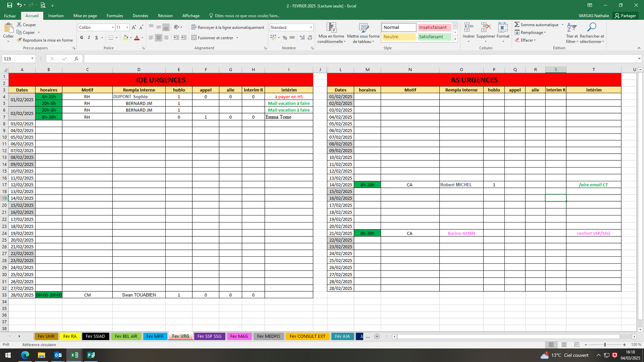The width and height of the screenshot is (644, 362).
Task: Align text right
Action: click(x=166, y=38)
